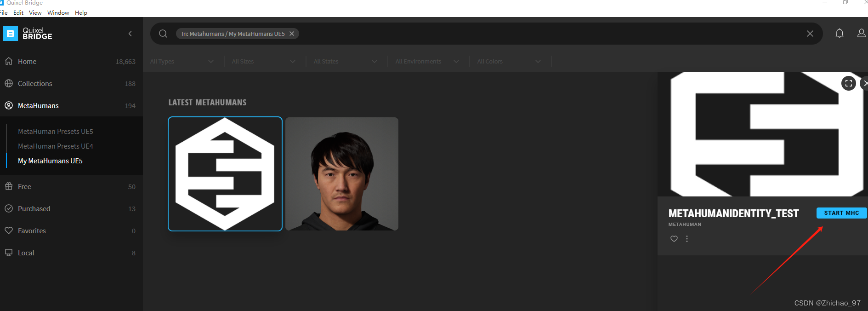Click the Home house icon

[x=9, y=61]
